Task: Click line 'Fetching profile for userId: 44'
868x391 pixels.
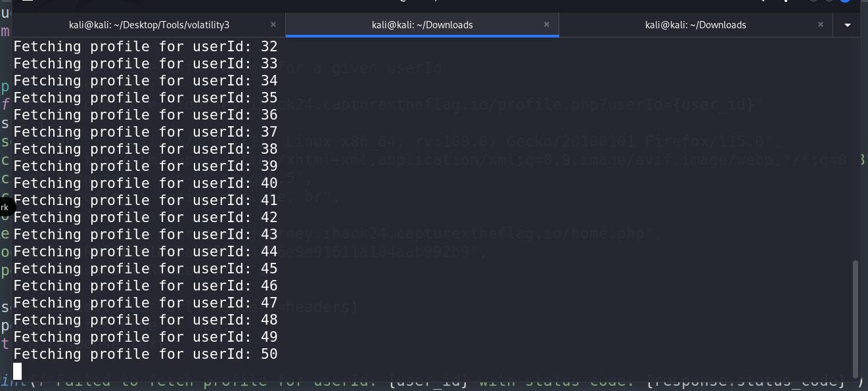Action: pos(145,252)
